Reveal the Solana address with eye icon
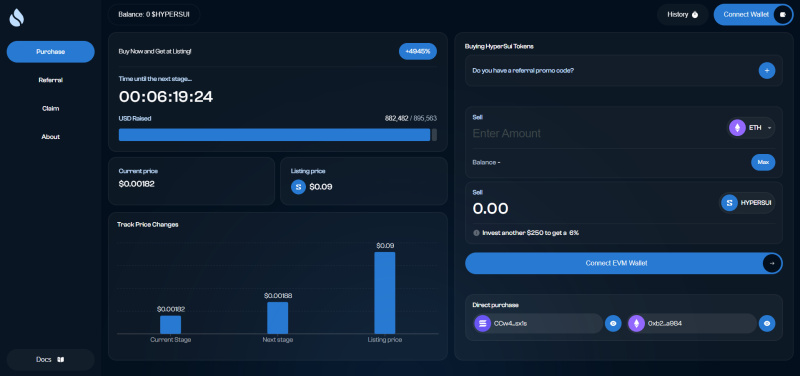 [613, 323]
